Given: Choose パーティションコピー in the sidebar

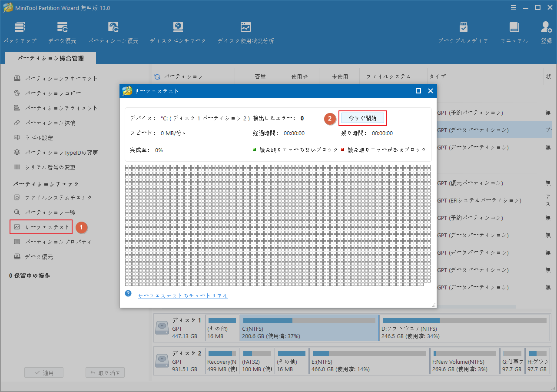Looking at the screenshot, I should click(x=47, y=93).
